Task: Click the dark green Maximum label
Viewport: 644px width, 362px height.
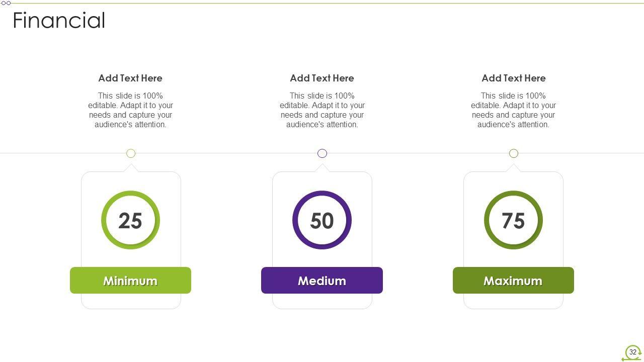Action: (513, 281)
